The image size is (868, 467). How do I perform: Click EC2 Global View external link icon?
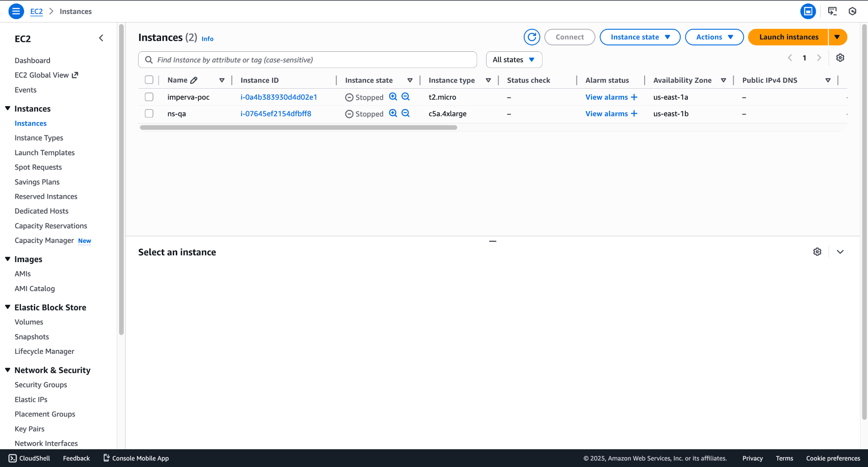point(75,75)
